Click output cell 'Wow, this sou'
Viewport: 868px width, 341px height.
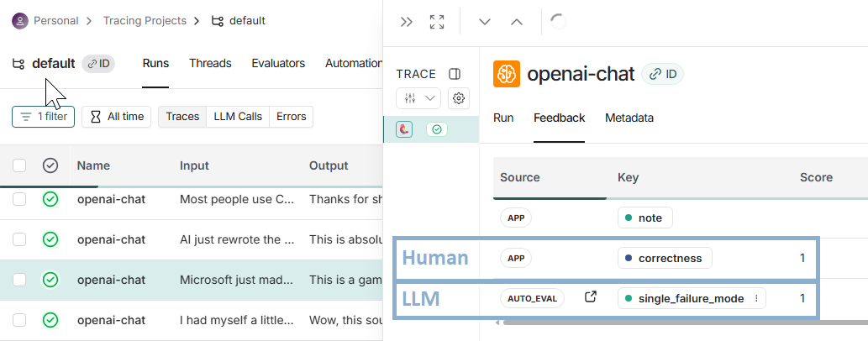click(x=345, y=321)
